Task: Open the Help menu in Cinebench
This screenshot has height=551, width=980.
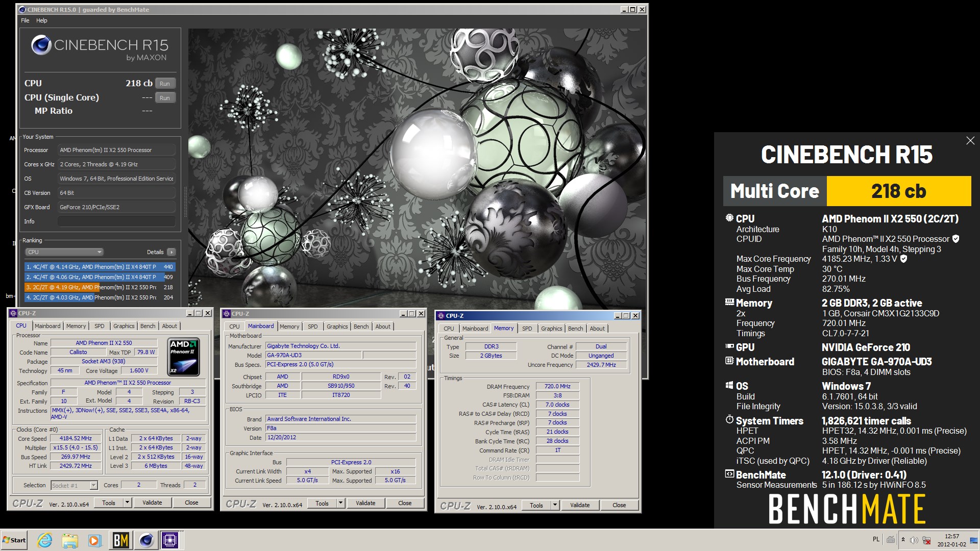Action: coord(42,20)
